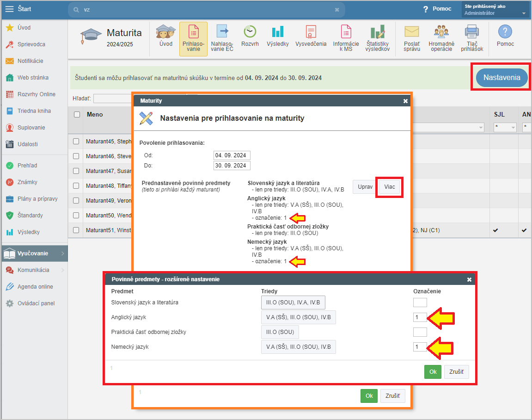Tick the checkbox for Maturant45
The width and height of the screenshot is (532, 420).
tap(76, 142)
